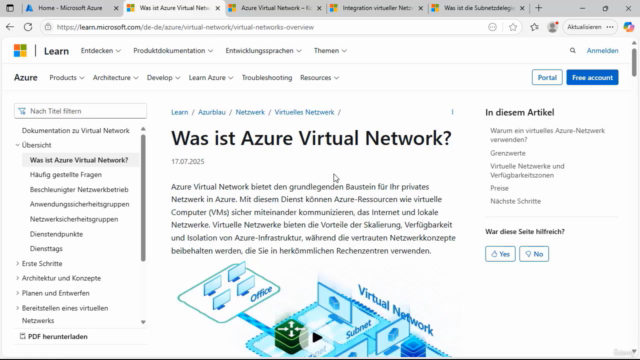Click the Portal button
The height and width of the screenshot is (360, 640).
(547, 78)
